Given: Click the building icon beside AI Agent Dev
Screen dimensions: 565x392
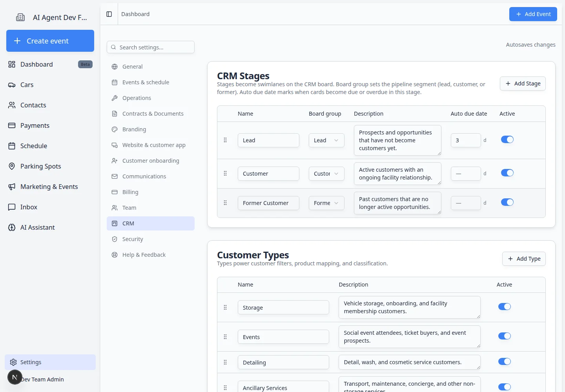Looking at the screenshot, I should click(20, 17).
